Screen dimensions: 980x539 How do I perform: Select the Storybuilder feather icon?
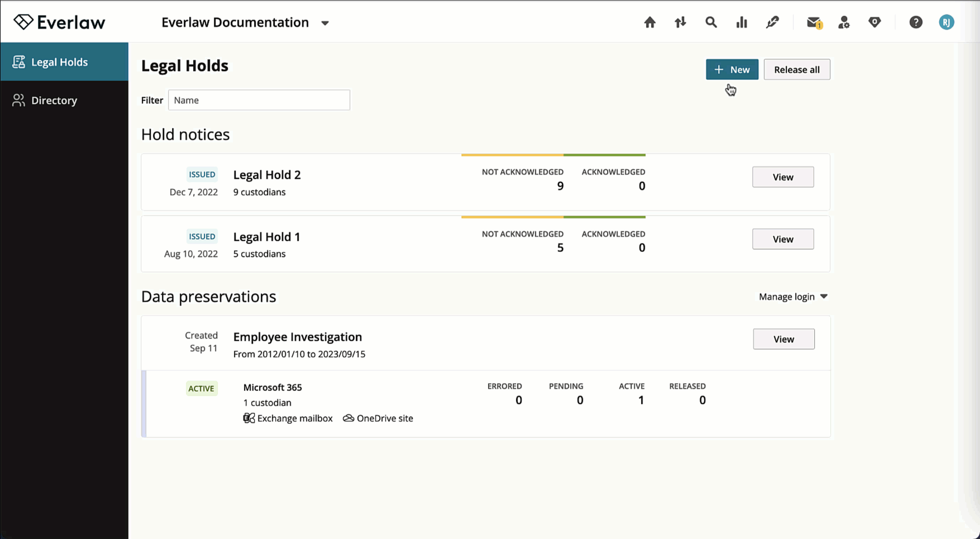(x=772, y=22)
